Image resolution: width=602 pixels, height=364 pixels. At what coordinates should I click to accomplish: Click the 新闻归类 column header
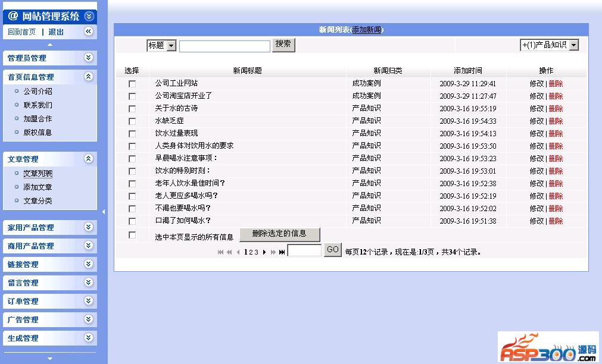click(388, 71)
